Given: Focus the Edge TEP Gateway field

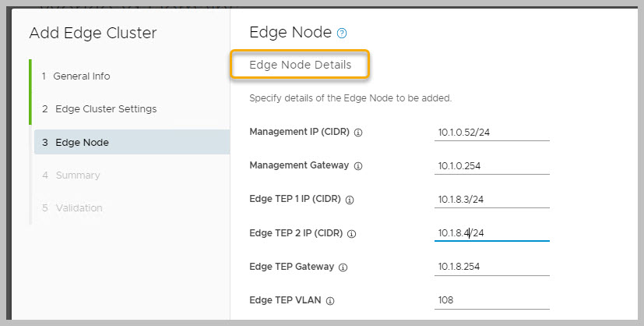Looking at the screenshot, I should point(491,267).
